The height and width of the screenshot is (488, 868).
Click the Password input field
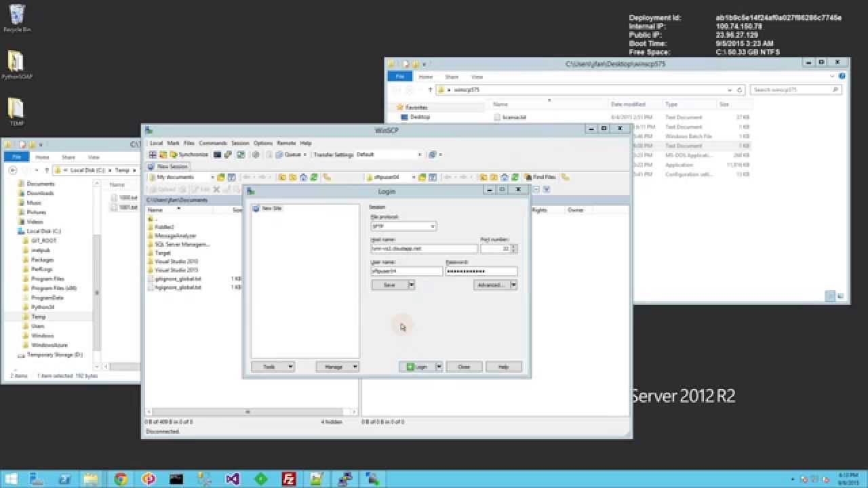point(481,271)
